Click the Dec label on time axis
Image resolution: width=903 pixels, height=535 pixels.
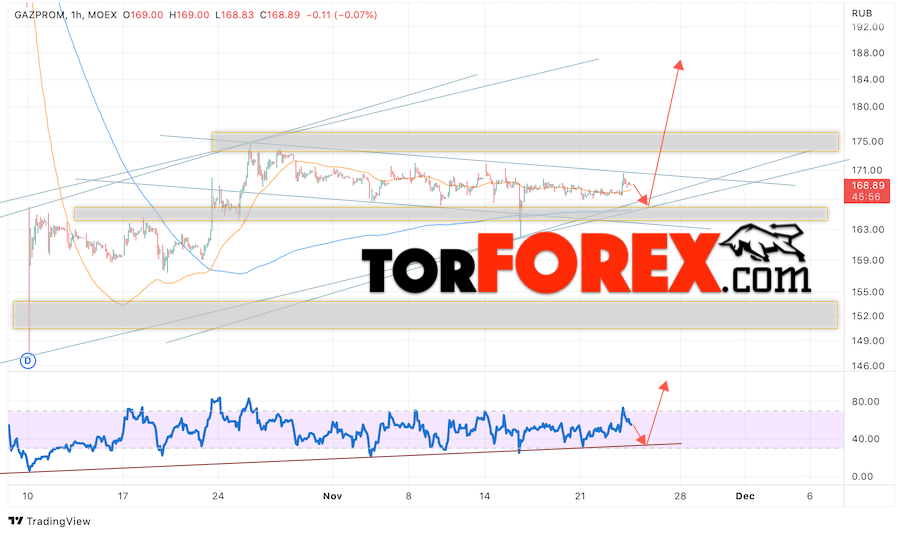tap(745, 496)
